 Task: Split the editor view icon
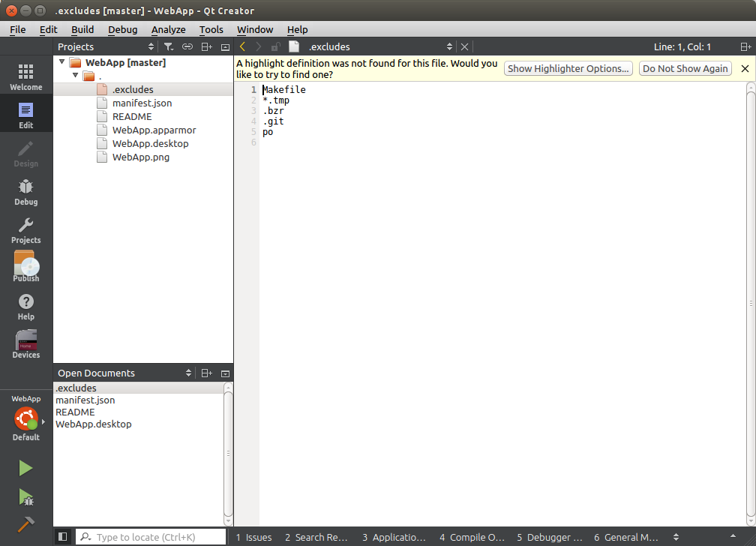point(745,46)
